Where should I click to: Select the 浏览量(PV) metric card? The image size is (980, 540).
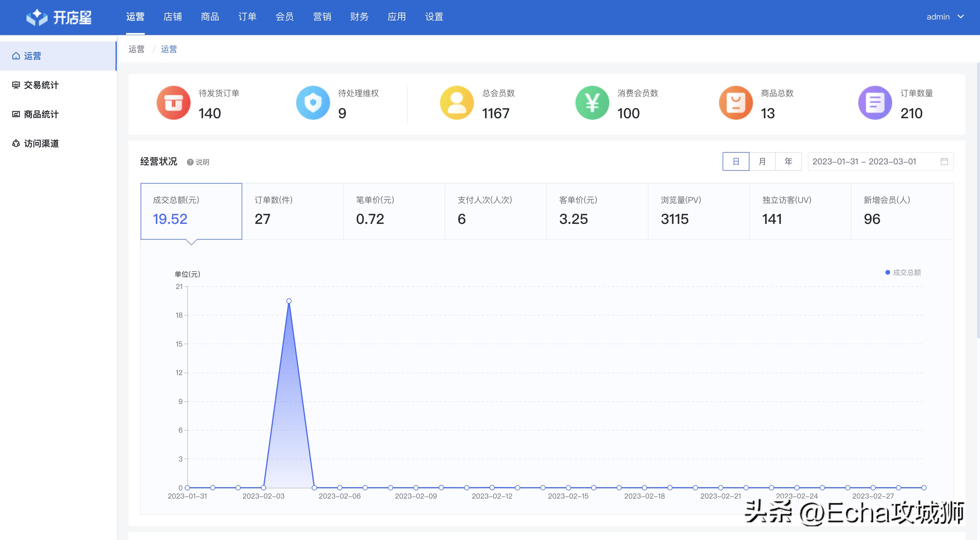click(699, 211)
